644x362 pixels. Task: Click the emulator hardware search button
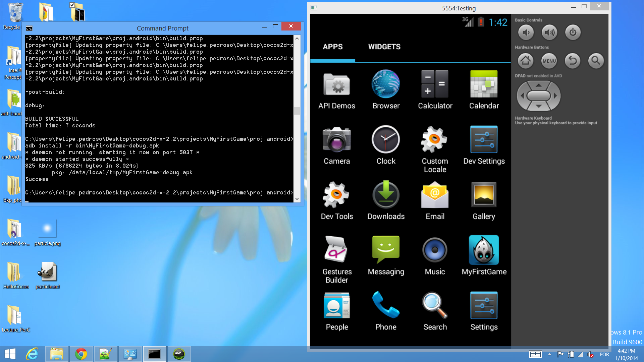coord(596,61)
